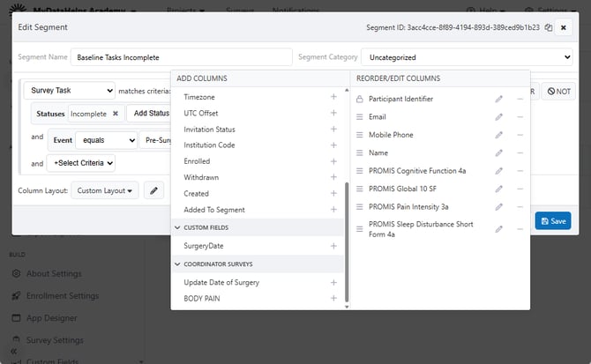Open the Custom Layout dropdown
Viewport: 591px width, 364px height.
click(105, 190)
